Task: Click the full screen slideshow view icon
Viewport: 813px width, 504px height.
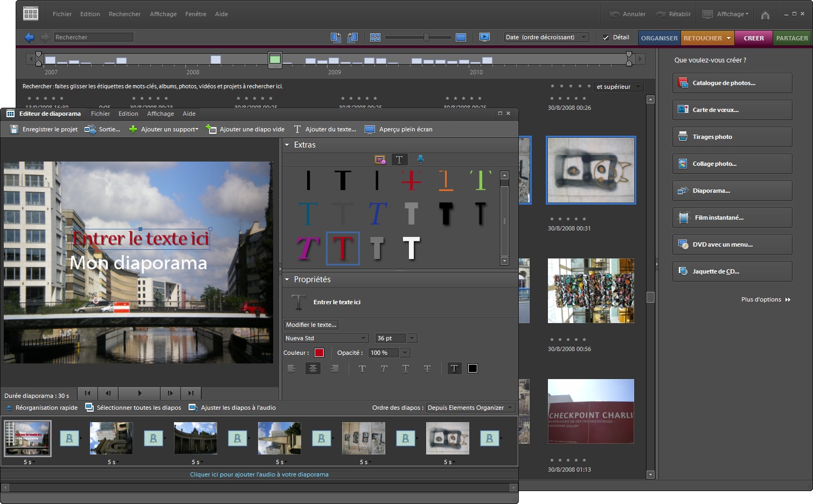Action: pos(484,37)
